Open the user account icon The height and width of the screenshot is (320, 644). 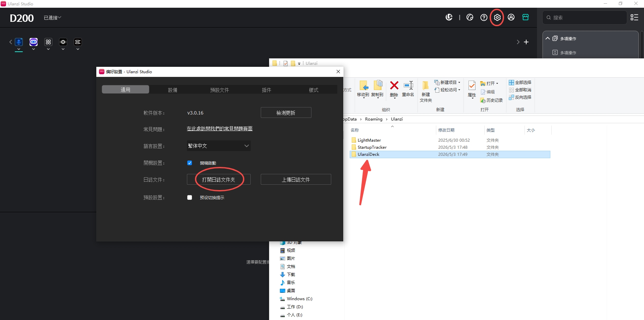click(x=511, y=17)
